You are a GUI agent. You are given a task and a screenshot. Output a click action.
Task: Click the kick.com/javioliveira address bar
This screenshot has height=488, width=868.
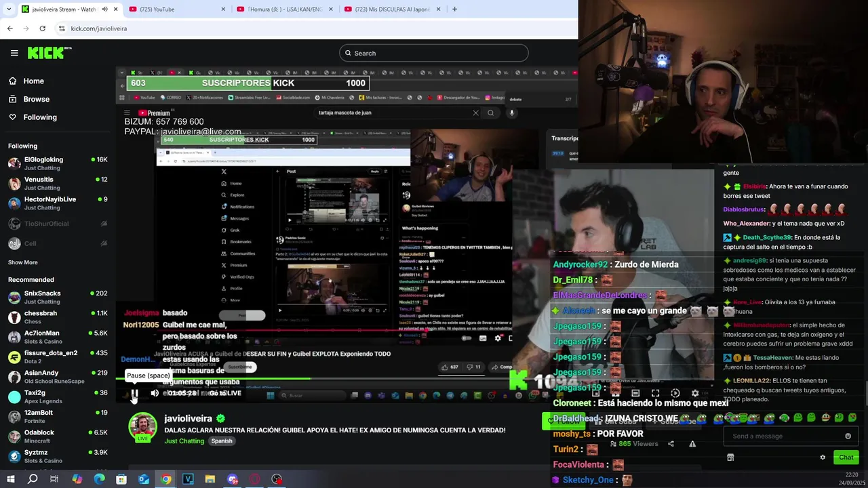(x=315, y=28)
